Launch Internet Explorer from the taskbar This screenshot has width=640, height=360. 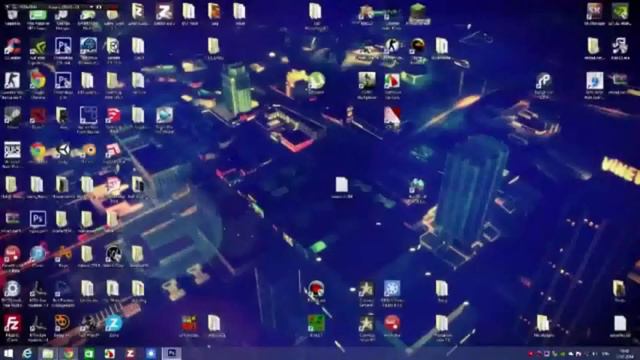click(27, 353)
